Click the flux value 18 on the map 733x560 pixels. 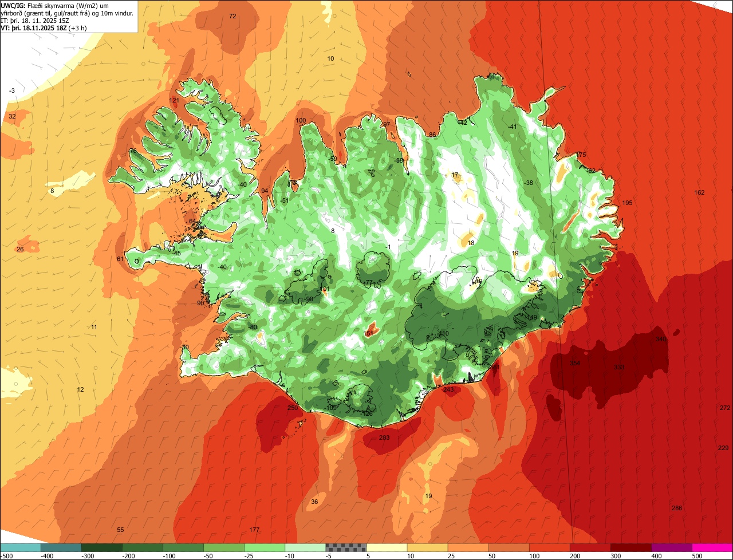471,243
